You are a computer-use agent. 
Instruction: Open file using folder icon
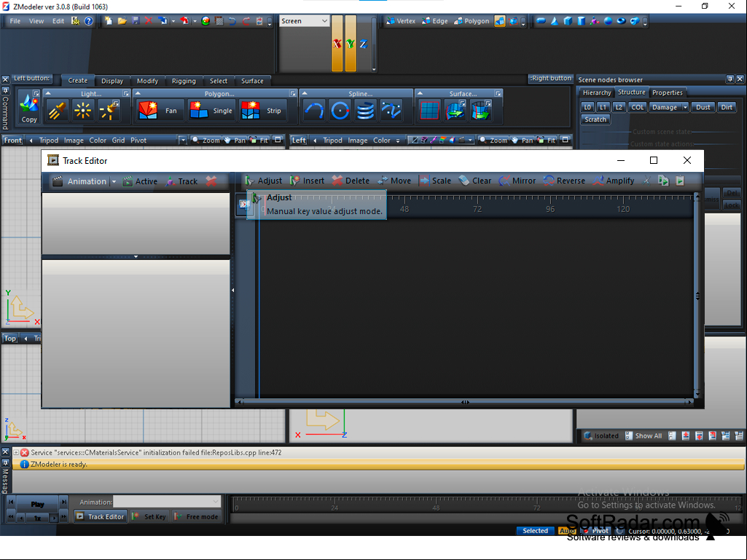click(122, 21)
